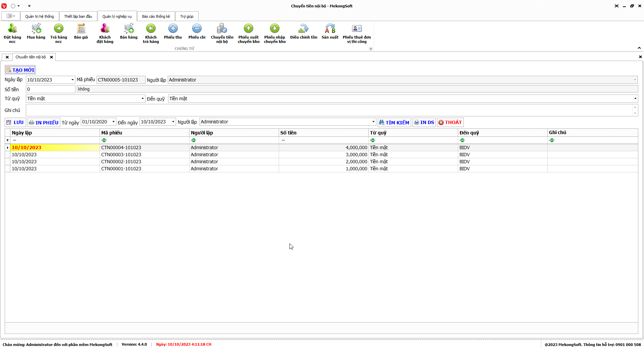Open the Thiết lập ban đầu tab
The width and height of the screenshot is (644, 348).
(78, 16)
